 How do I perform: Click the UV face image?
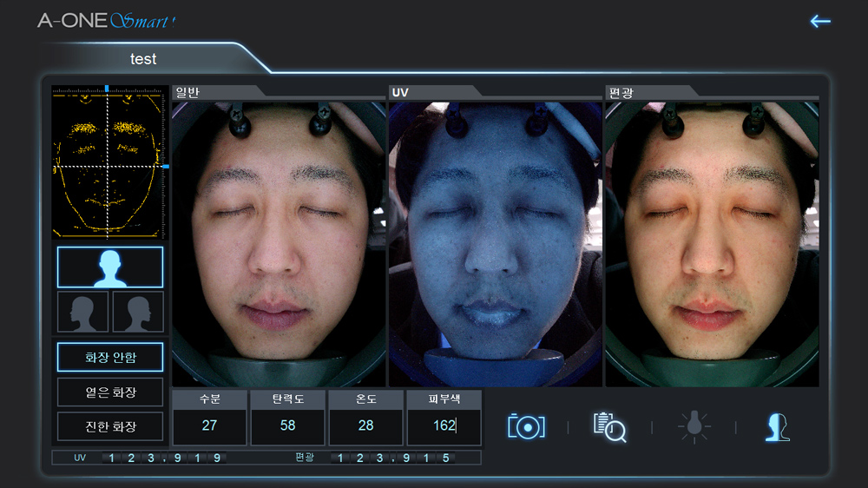coord(495,243)
